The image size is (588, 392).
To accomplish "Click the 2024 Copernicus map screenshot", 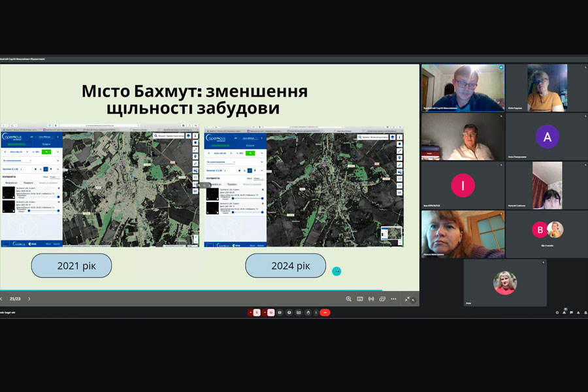I will click(304, 186).
